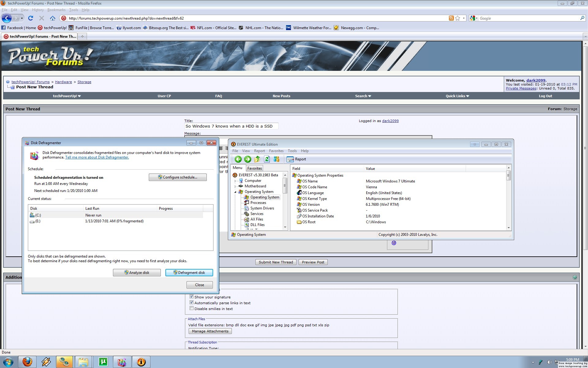The width and height of the screenshot is (588, 368).
Task: Collapse Operating System node in EVEREST tree
Action: pos(236,192)
